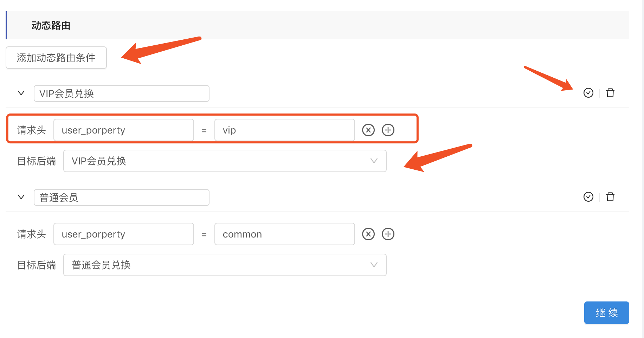Image resolution: width=644 pixels, height=338 pixels.
Task: Add a header condition after the vip row
Action: click(x=388, y=130)
